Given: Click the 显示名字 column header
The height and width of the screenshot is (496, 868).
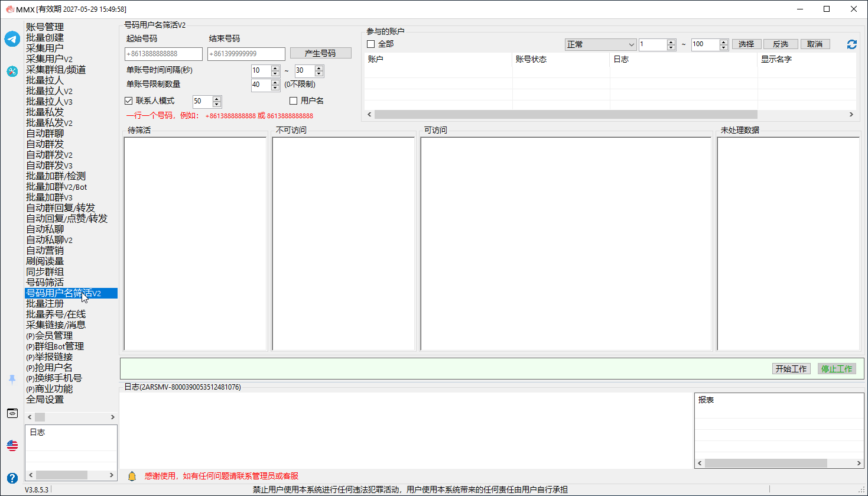Looking at the screenshot, I should coord(807,59).
